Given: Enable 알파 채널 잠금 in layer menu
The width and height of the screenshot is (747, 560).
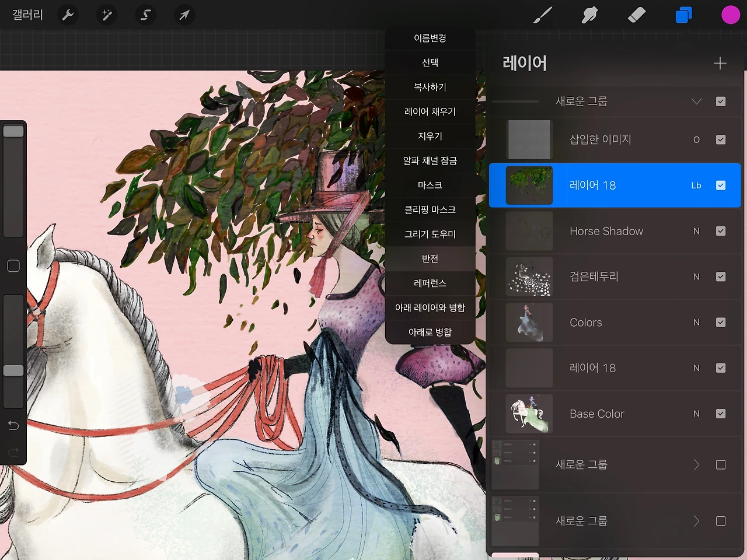Looking at the screenshot, I should click(430, 160).
